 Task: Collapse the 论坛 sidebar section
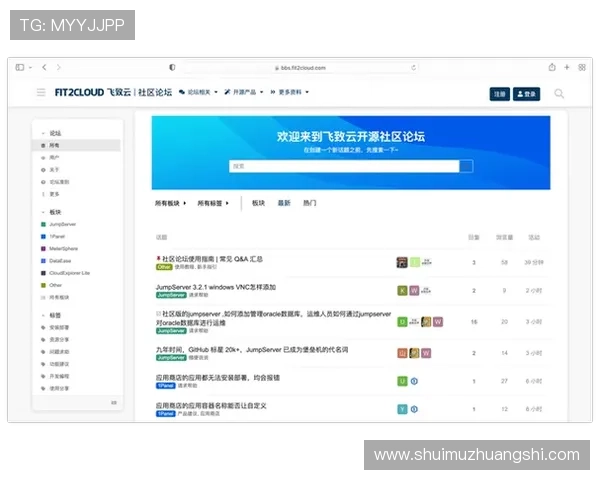pos(51,133)
